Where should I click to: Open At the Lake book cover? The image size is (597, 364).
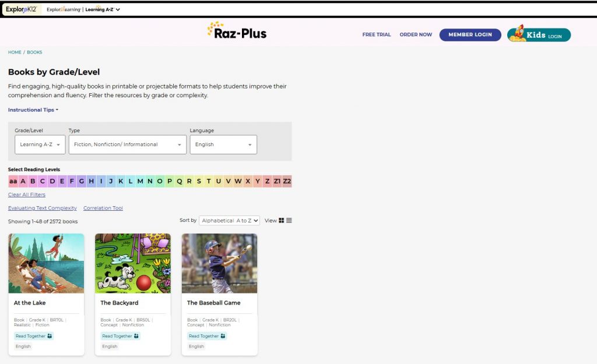pos(47,263)
